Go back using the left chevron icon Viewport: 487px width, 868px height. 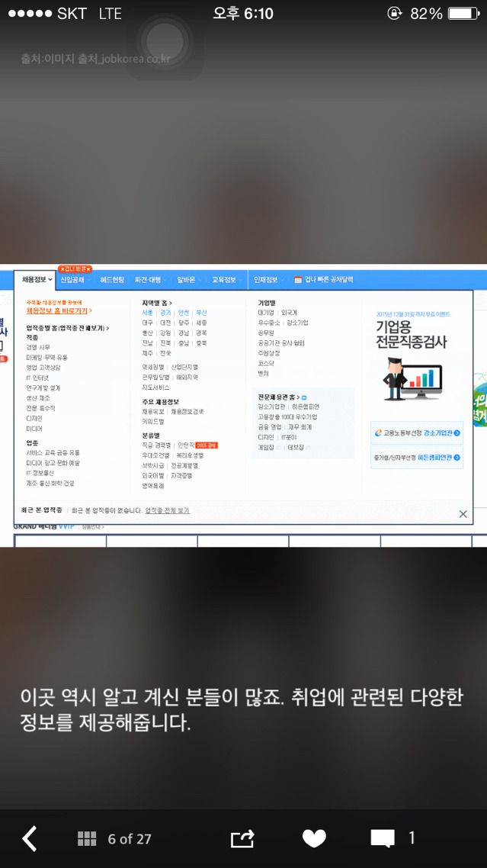[29, 839]
